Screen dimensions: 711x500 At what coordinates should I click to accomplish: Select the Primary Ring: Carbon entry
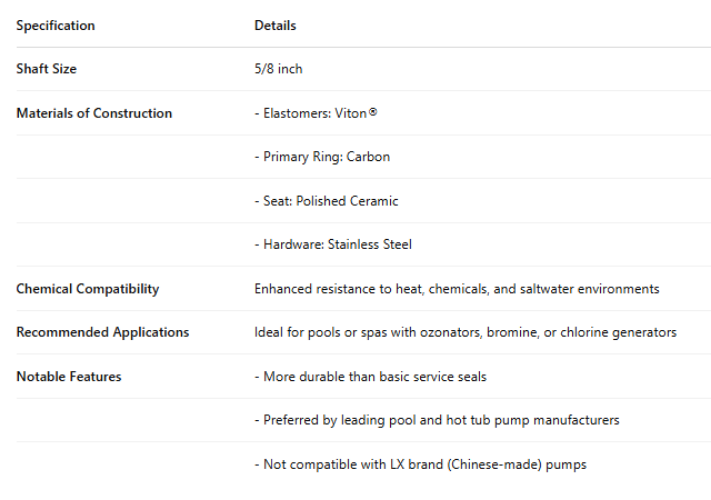(322, 157)
